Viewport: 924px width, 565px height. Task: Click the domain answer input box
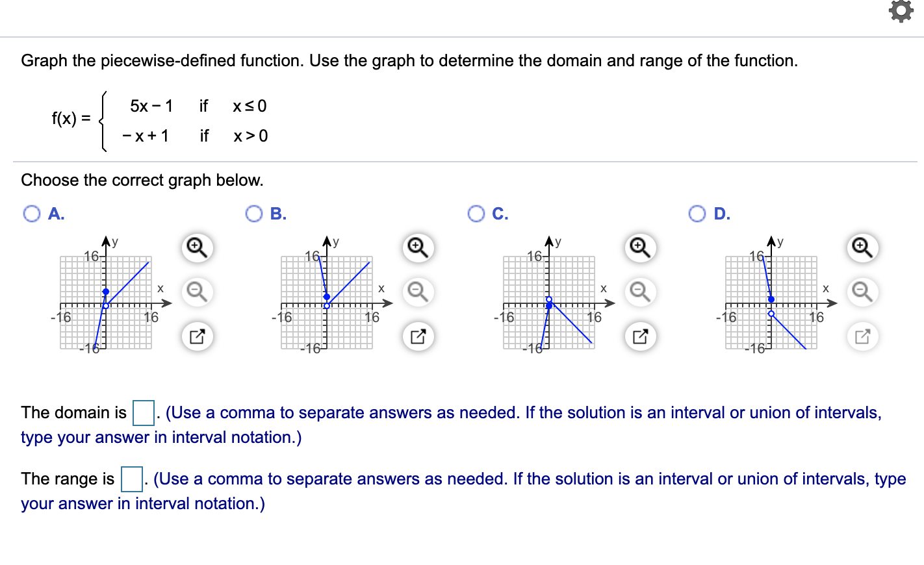tap(143, 413)
